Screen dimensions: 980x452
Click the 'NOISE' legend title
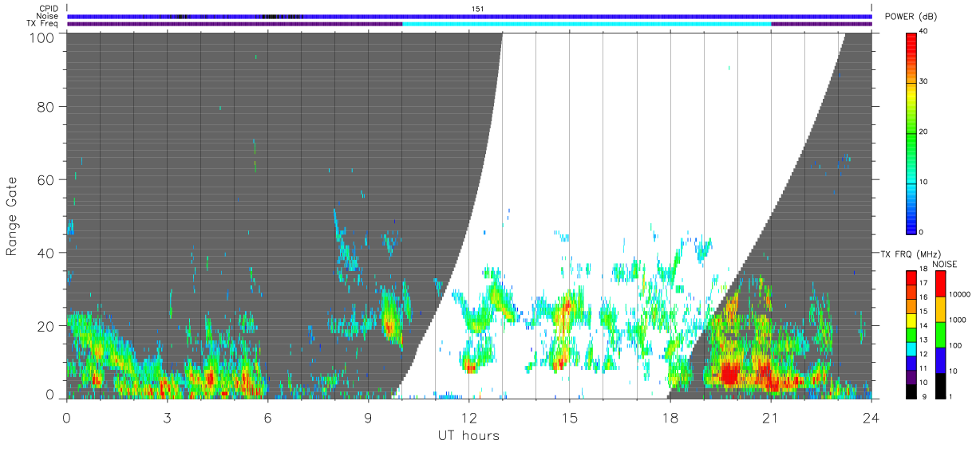pos(945,263)
